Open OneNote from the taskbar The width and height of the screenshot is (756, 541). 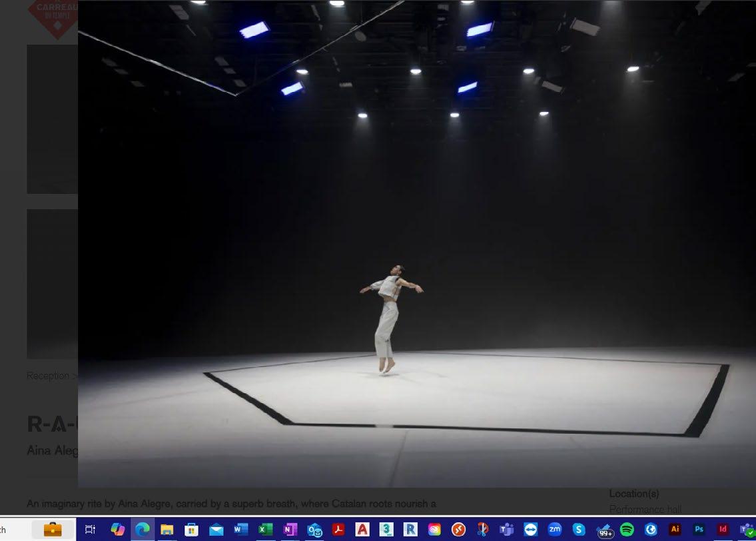pos(290,530)
